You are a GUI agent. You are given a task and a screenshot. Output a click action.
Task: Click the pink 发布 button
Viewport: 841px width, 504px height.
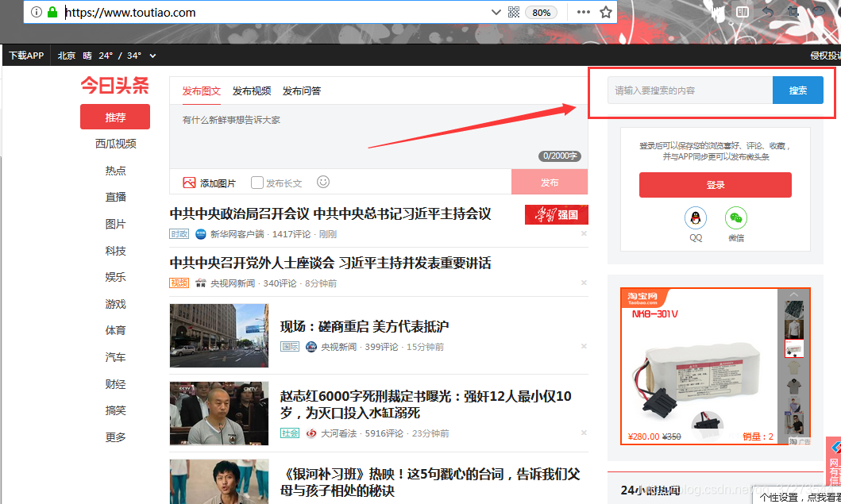pyautogui.click(x=550, y=183)
